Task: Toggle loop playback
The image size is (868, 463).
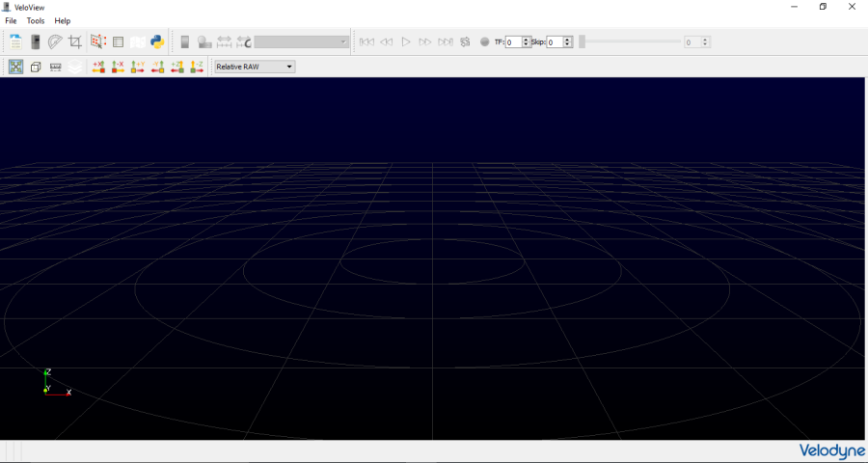Action: [465, 41]
